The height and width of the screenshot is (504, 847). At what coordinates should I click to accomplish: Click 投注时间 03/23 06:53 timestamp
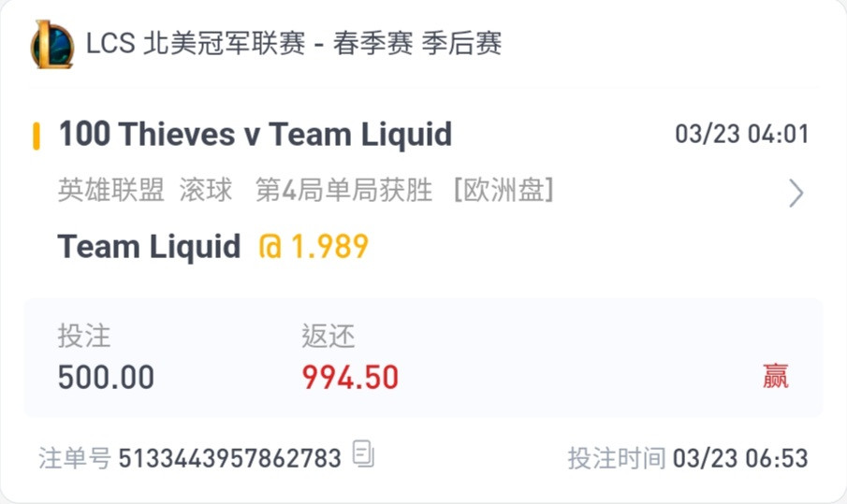[688, 459]
